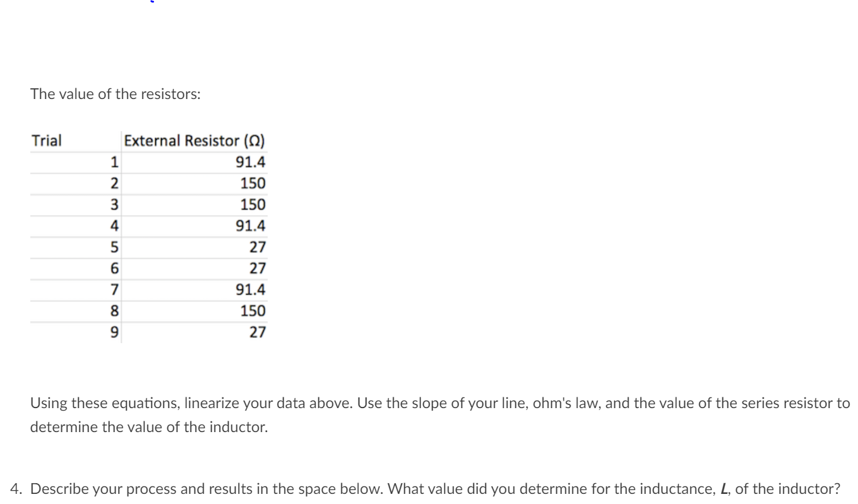Select the 27 value in trial 5
Viewport: 858px width, 504px height.
[x=258, y=247]
